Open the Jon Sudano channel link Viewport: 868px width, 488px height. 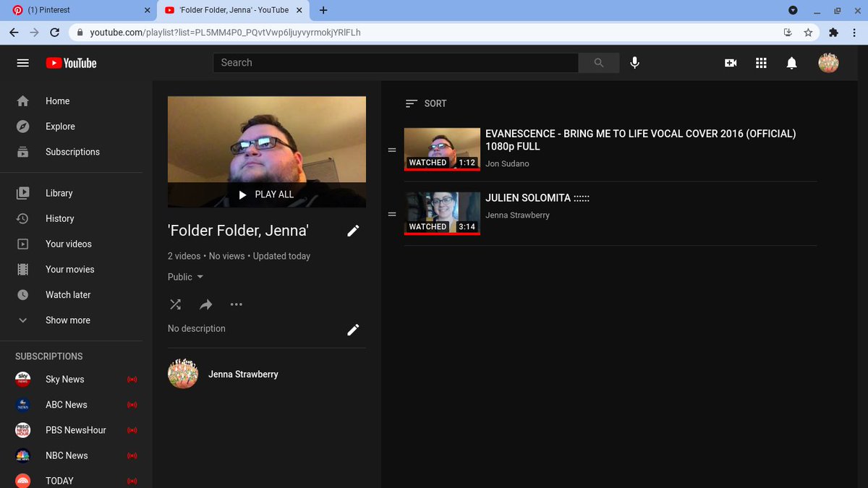507,164
